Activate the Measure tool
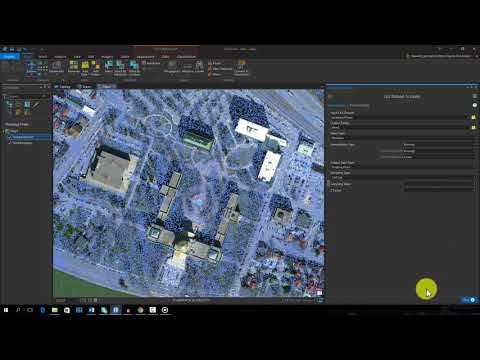Viewport: 480px width, 360px height. coord(187,66)
